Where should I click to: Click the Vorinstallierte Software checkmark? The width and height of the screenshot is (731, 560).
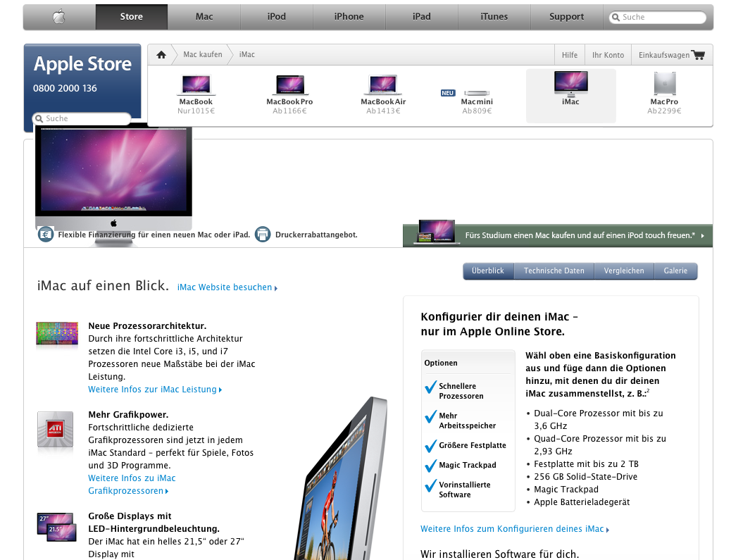click(431, 485)
